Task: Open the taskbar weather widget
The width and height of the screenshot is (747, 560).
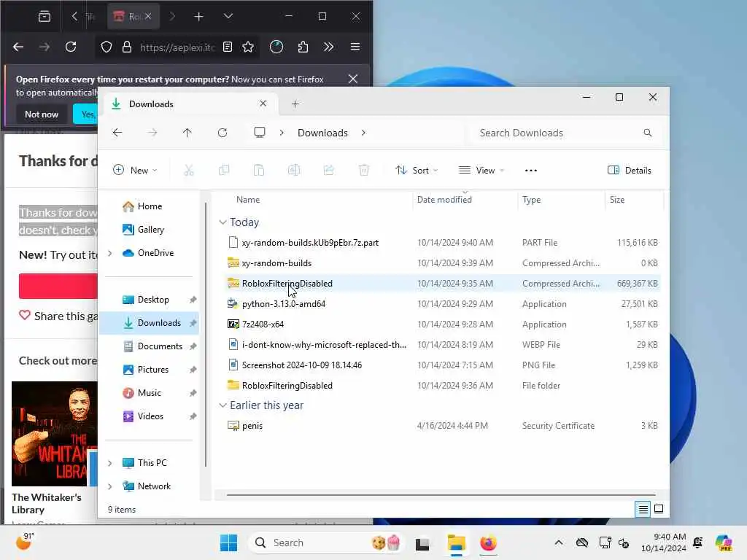Action: pyautogui.click(x=26, y=542)
